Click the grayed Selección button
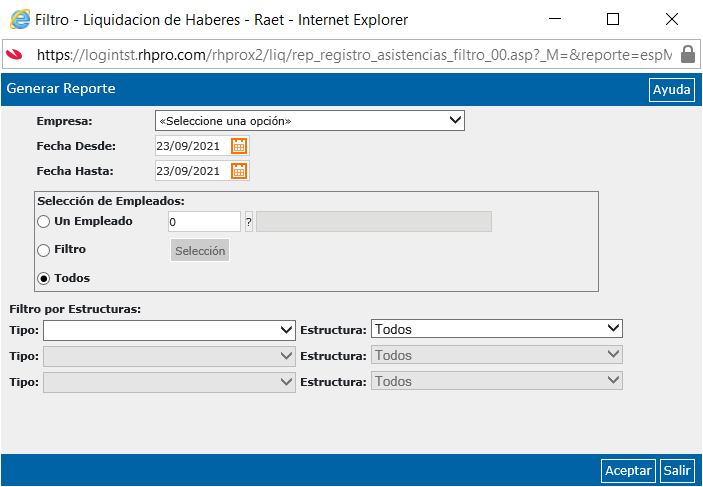The image size is (703, 487). click(200, 250)
